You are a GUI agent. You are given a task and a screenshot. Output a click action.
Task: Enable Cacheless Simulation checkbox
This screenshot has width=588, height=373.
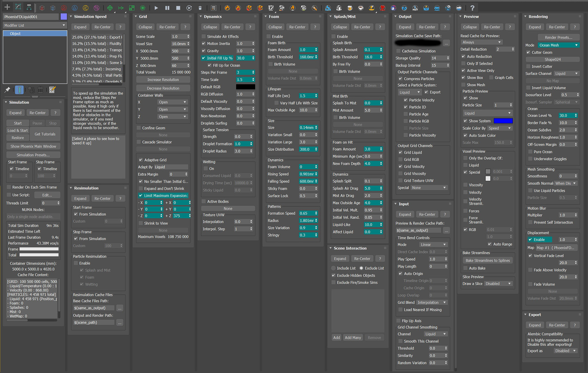click(x=398, y=51)
